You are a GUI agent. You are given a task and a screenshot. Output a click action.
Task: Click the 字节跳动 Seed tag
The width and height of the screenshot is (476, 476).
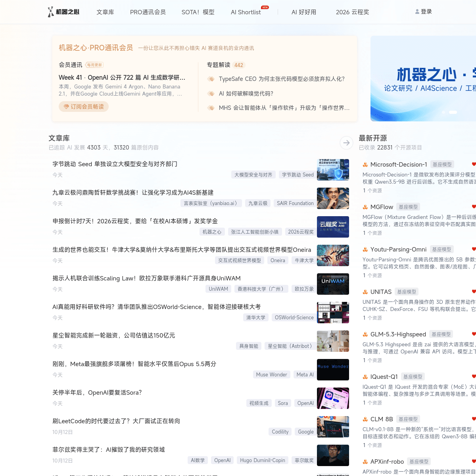(x=298, y=175)
